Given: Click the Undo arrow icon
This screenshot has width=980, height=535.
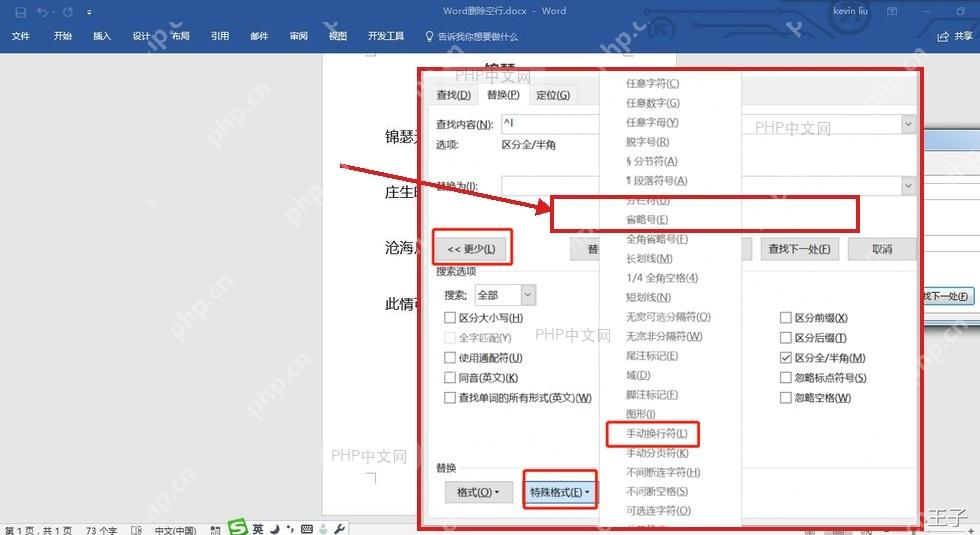Looking at the screenshot, I should click(42, 12).
